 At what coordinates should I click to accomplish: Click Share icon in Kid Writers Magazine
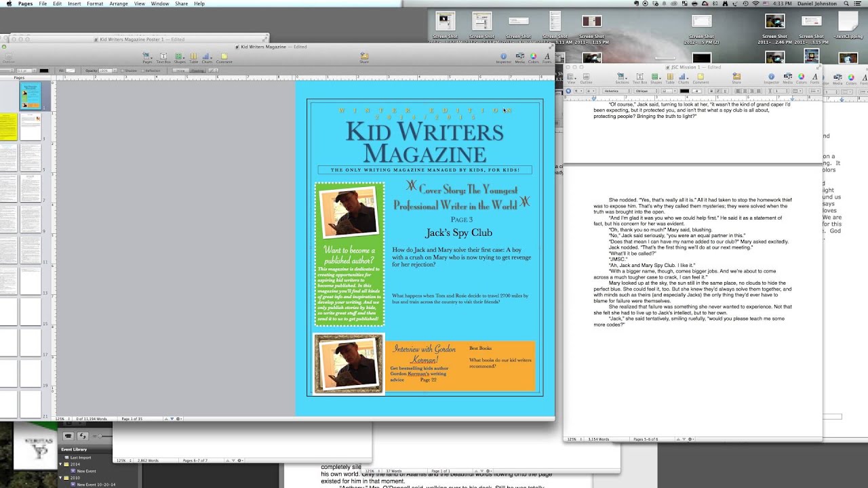(364, 57)
